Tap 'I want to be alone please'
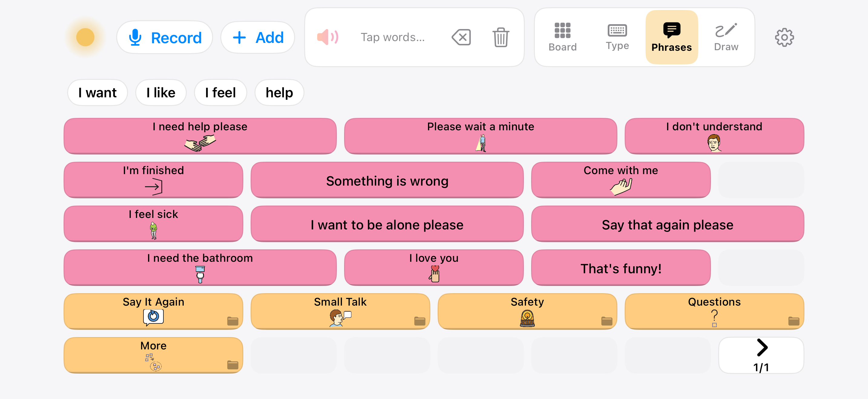 pyautogui.click(x=387, y=224)
